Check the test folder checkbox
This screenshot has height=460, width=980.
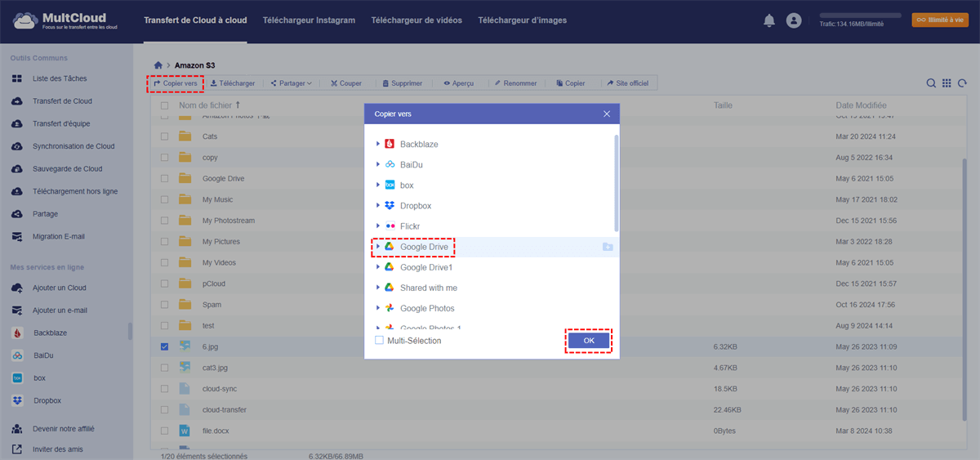click(165, 325)
